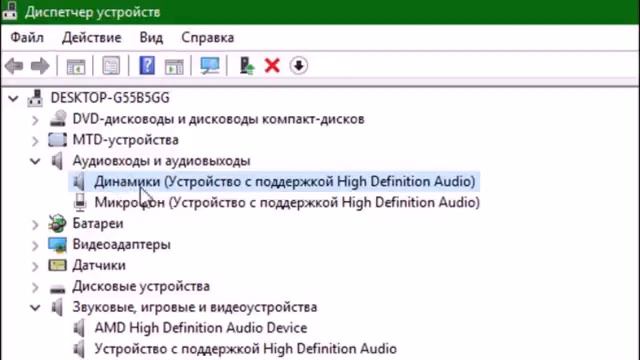Select Микрофон (High Definition Audio) device
Screen dimensions: 640x360
click(x=287, y=202)
